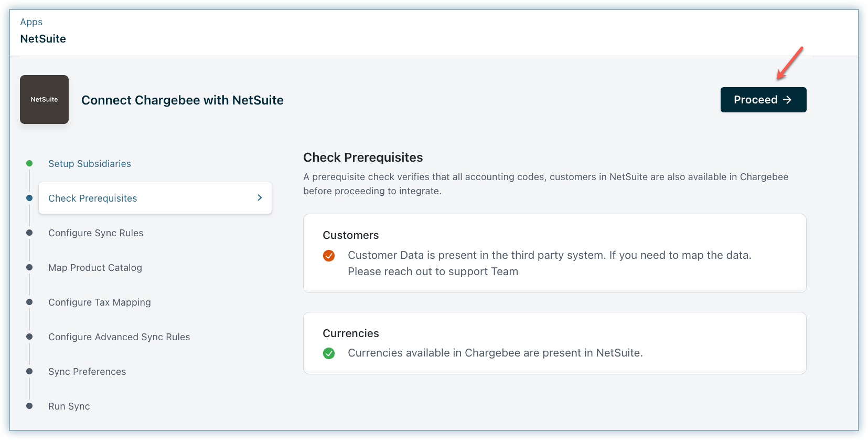This screenshot has width=868, height=440.
Task: Click the Sync Preferences step dot
Action: (29, 371)
